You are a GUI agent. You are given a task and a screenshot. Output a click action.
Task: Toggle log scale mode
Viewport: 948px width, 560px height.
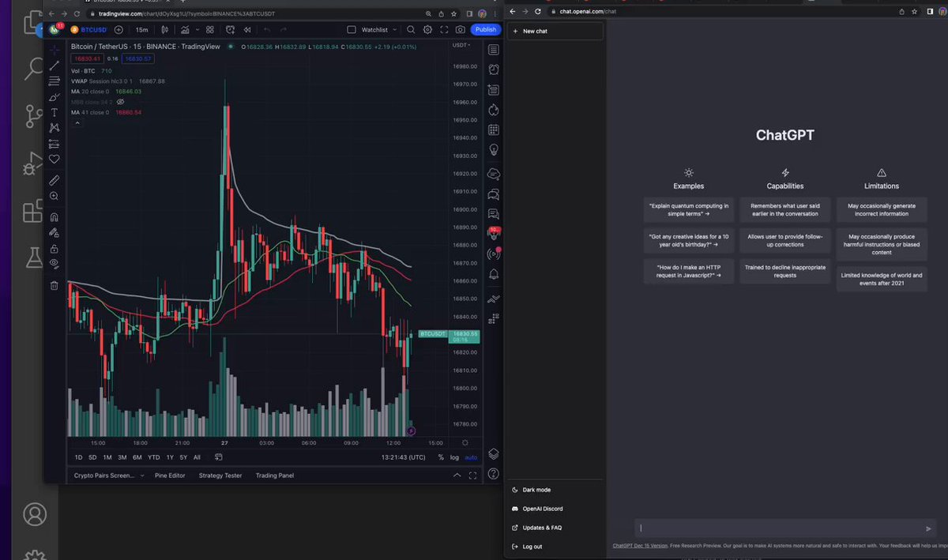click(454, 457)
